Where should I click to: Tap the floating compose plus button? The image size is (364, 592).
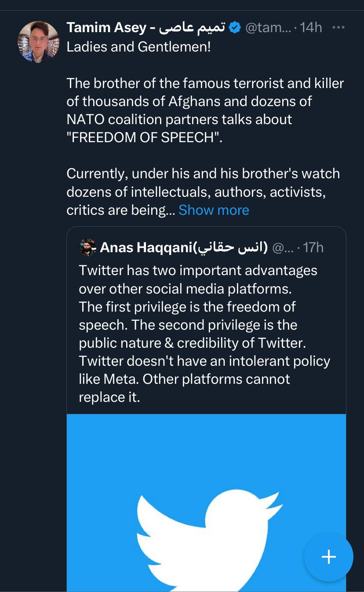(x=328, y=557)
